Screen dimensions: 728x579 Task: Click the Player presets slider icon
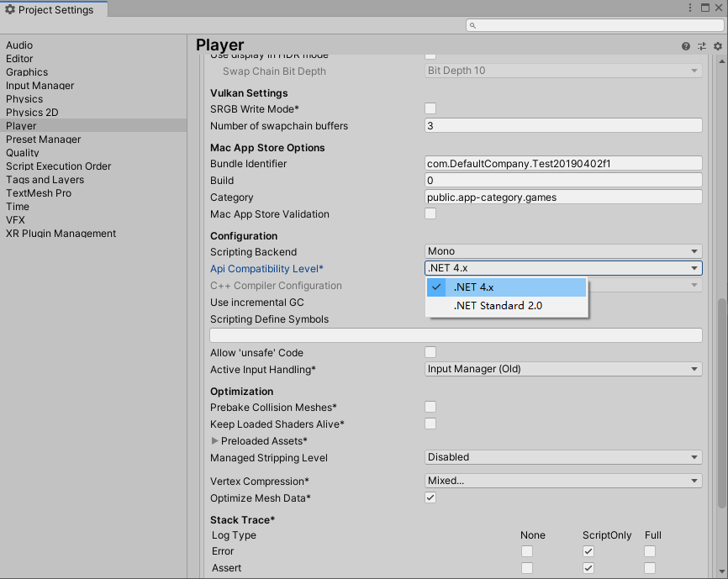point(702,46)
